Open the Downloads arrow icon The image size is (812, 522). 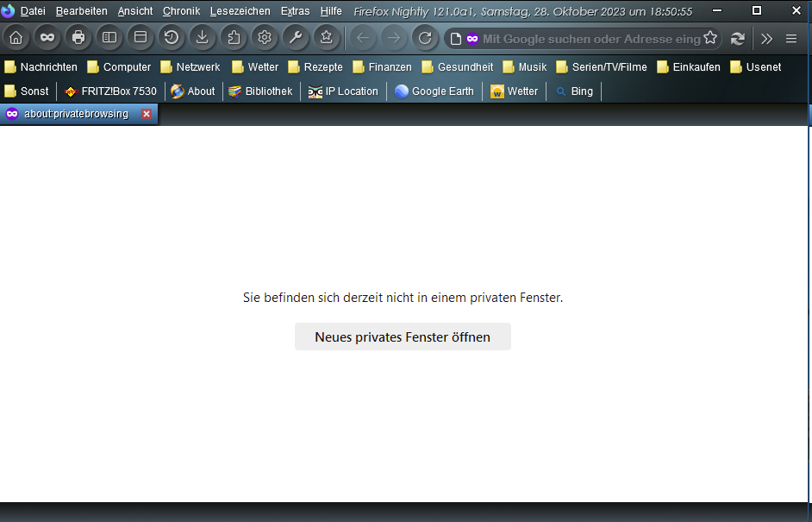pyautogui.click(x=203, y=38)
